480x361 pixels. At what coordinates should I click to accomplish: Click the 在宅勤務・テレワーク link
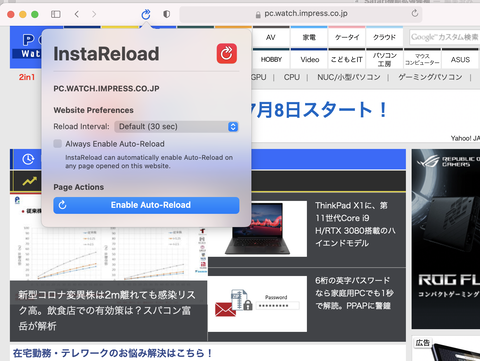tap(112, 353)
